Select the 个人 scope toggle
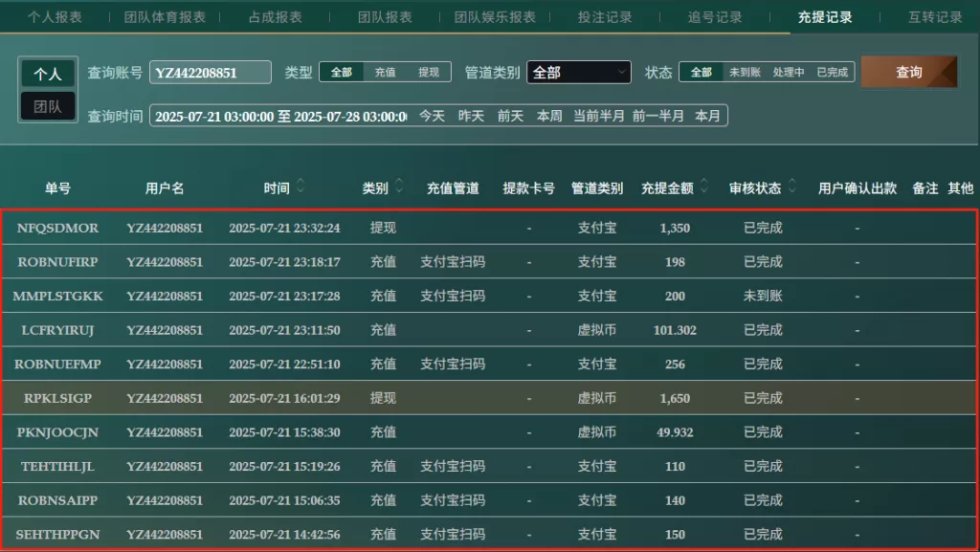 48,74
